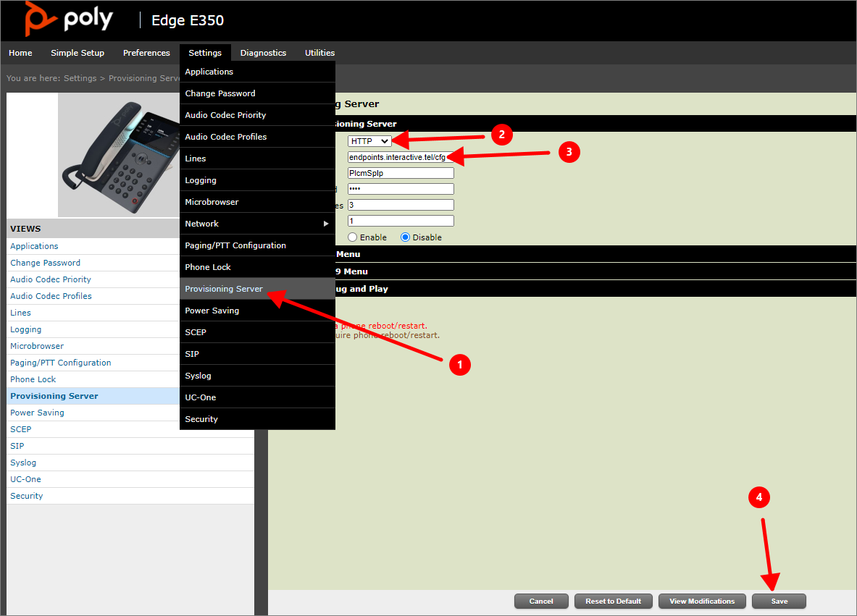This screenshot has width=857, height=616.
Task: Click the Poly logo icon
Action: 40,19
